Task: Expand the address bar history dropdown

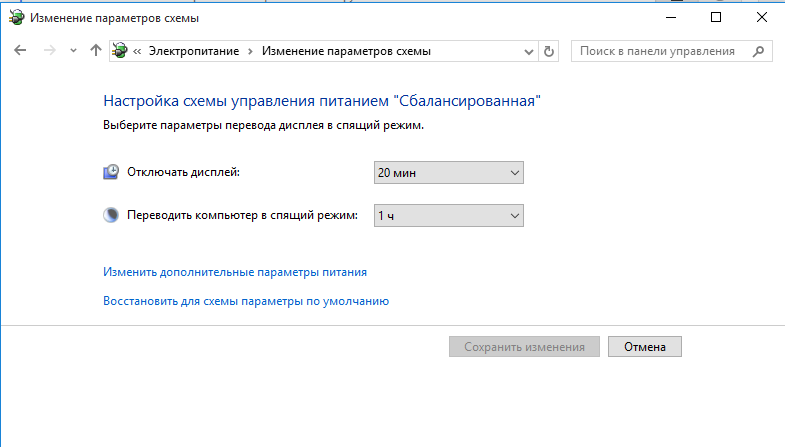Action: (527, 51)
